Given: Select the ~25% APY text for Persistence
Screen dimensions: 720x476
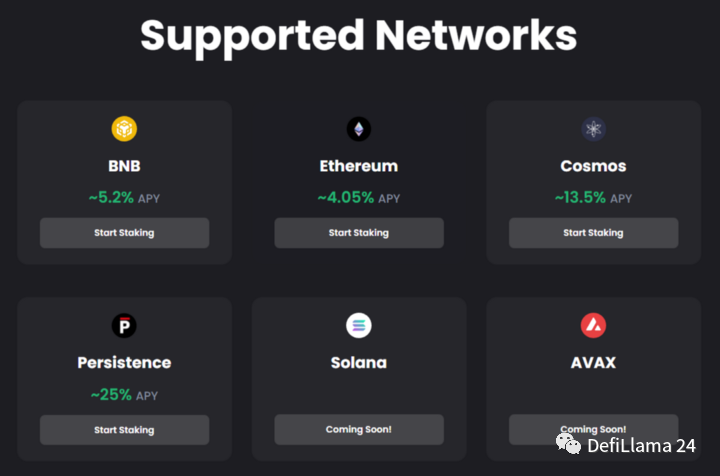Looking at the screenshot, I should point(124,395).
